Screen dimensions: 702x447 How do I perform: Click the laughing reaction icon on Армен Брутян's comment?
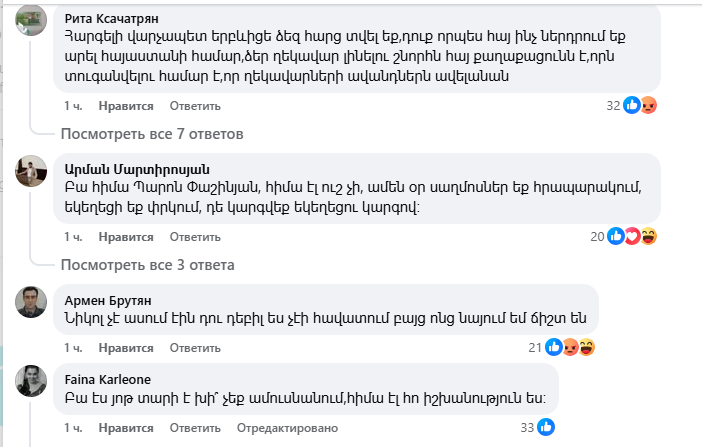pos(587,348)
